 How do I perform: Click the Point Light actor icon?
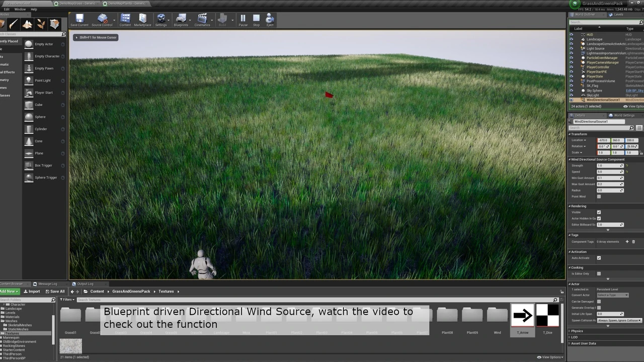(x=29, y=80)
